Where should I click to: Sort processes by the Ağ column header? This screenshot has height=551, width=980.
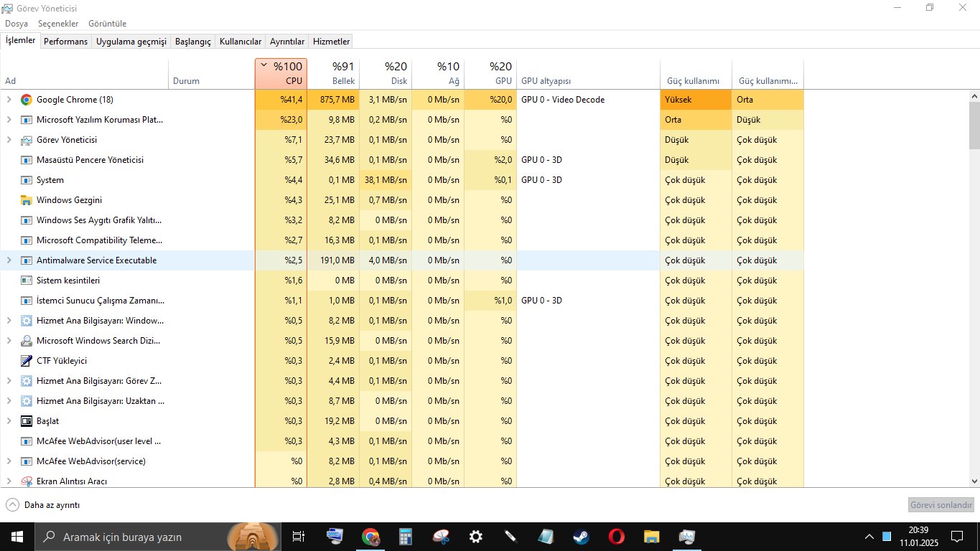coord(438,74)
